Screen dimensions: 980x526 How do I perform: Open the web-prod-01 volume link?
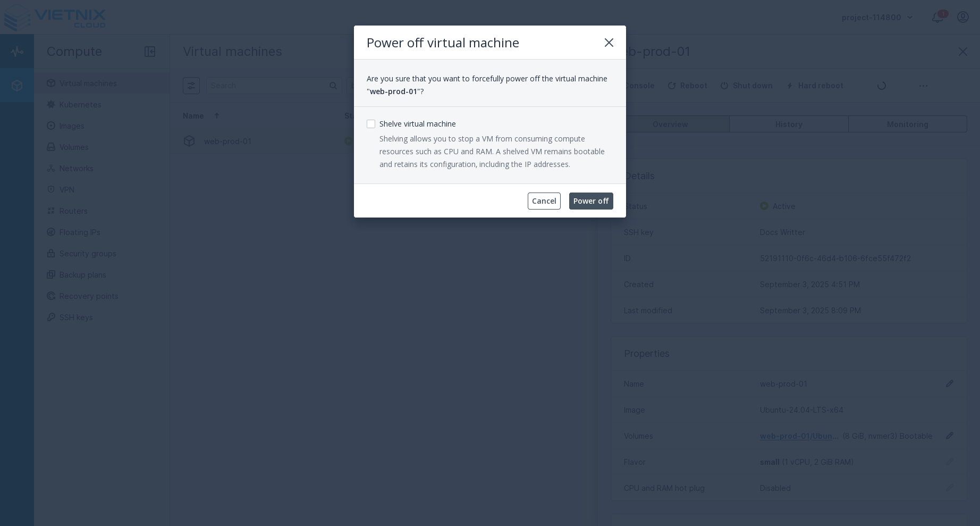(x=799, y=436)
